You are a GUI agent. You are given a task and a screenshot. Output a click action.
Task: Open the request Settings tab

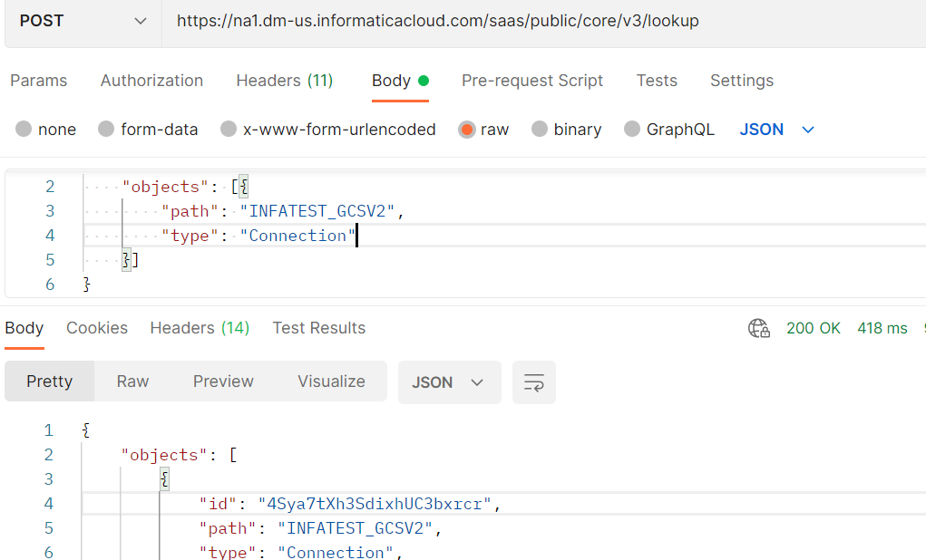tap(742, 81)
